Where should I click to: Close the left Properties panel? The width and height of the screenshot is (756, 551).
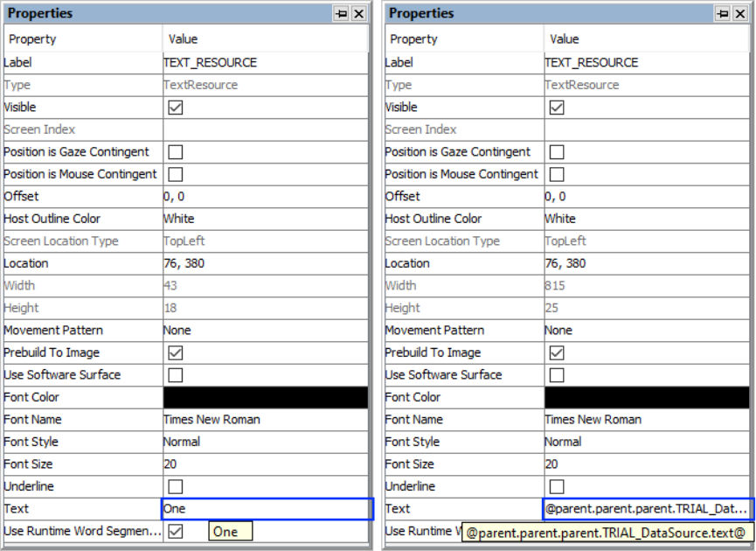point(359,13)
